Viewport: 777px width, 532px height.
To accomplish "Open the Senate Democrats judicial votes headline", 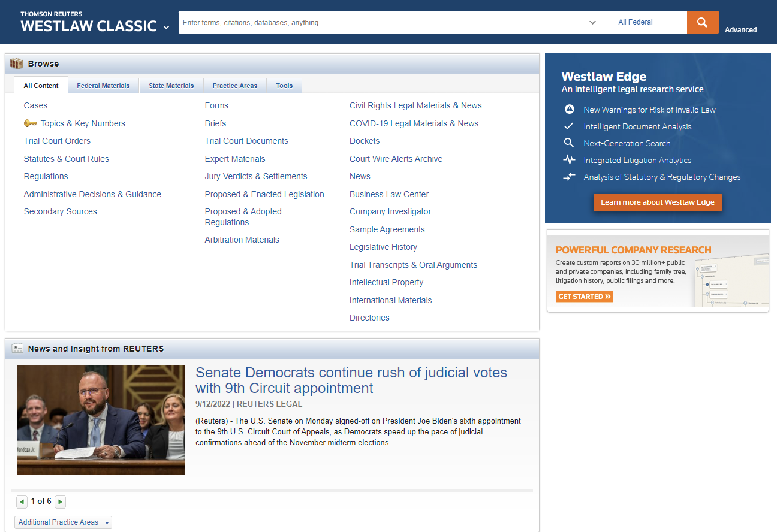I will point(351,380).
